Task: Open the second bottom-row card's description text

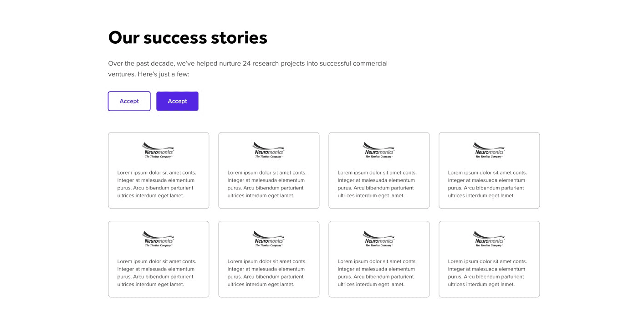Action: [267, 273]
